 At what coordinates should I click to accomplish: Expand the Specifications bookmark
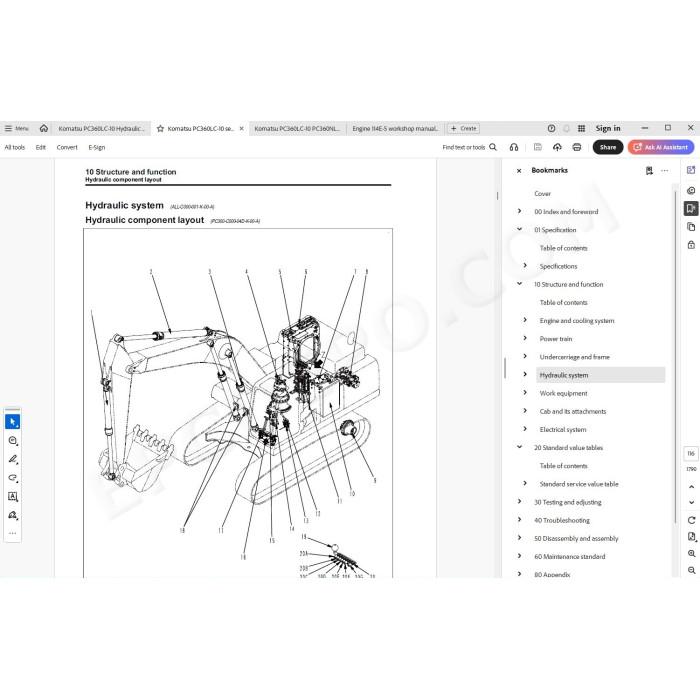[x=525, y=266]
